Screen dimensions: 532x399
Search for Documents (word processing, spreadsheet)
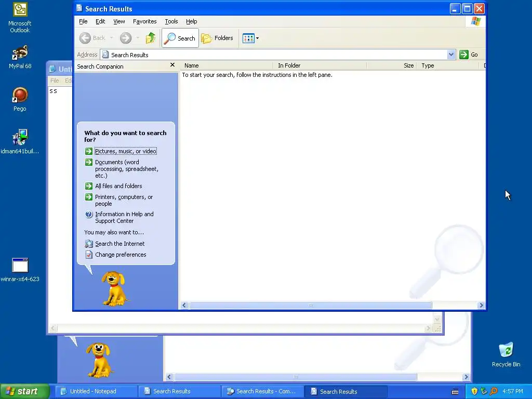[127, 169]
